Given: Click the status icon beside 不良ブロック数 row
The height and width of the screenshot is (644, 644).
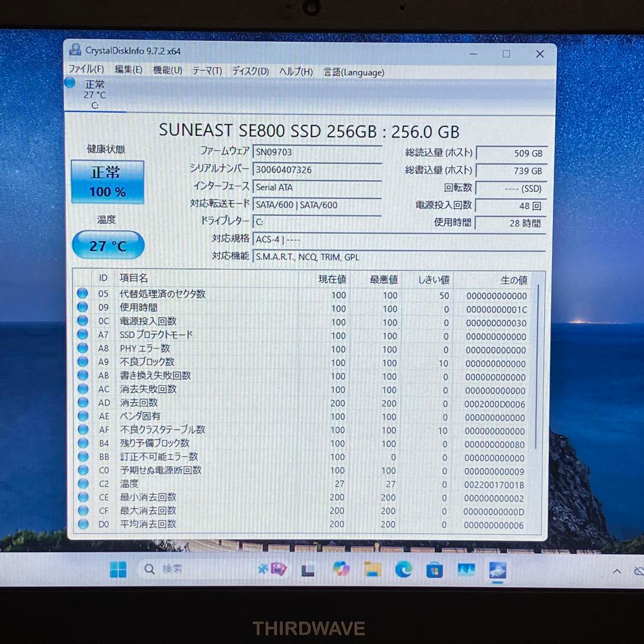Looking at the screenshot, I should 82,362.
